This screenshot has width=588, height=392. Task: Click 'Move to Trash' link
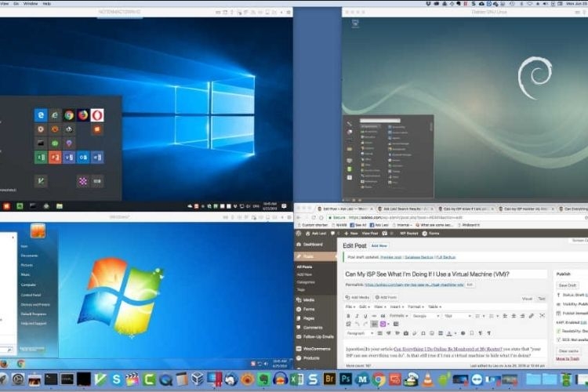(568, 359)
